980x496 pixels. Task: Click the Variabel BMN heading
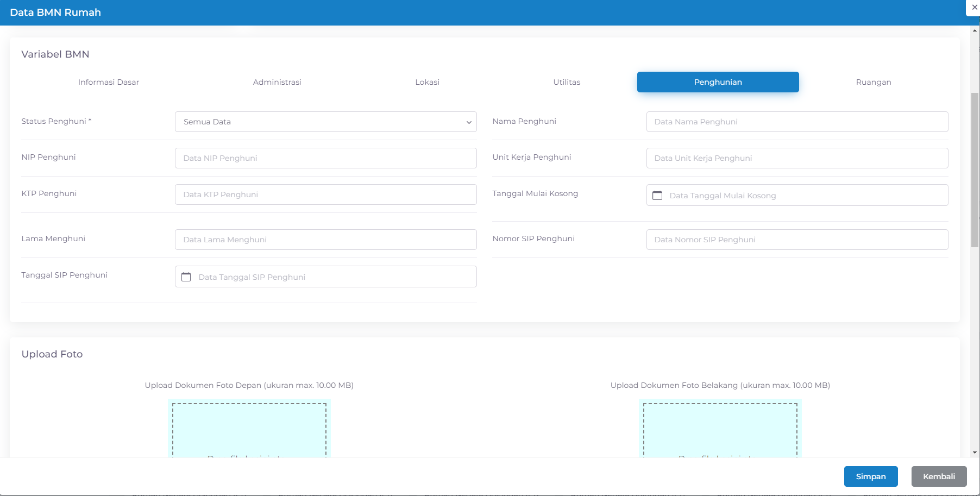(55, 54)
